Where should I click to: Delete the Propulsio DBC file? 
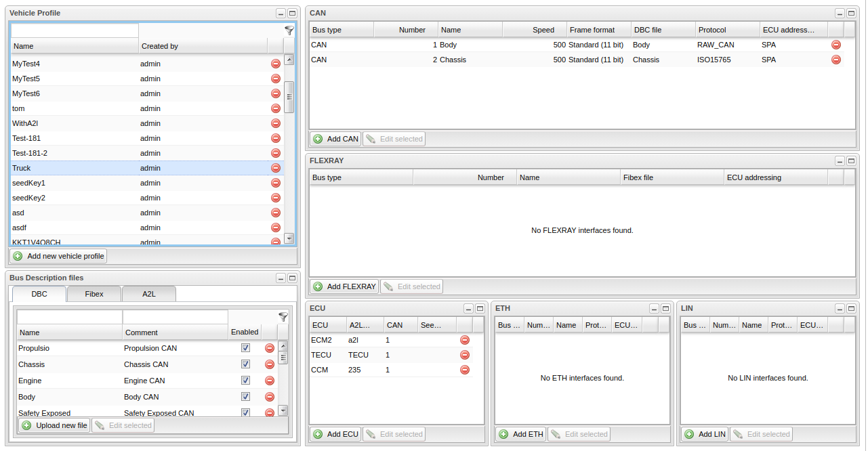tap(270, 348)
